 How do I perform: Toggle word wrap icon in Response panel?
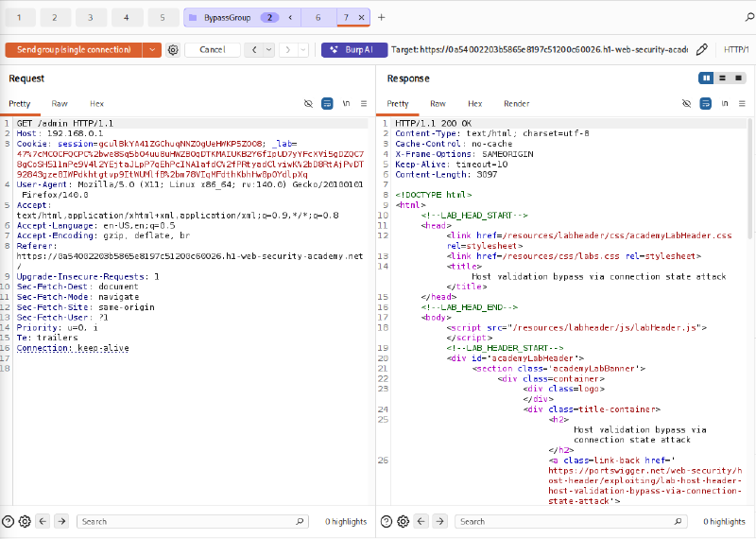[705, 103]
